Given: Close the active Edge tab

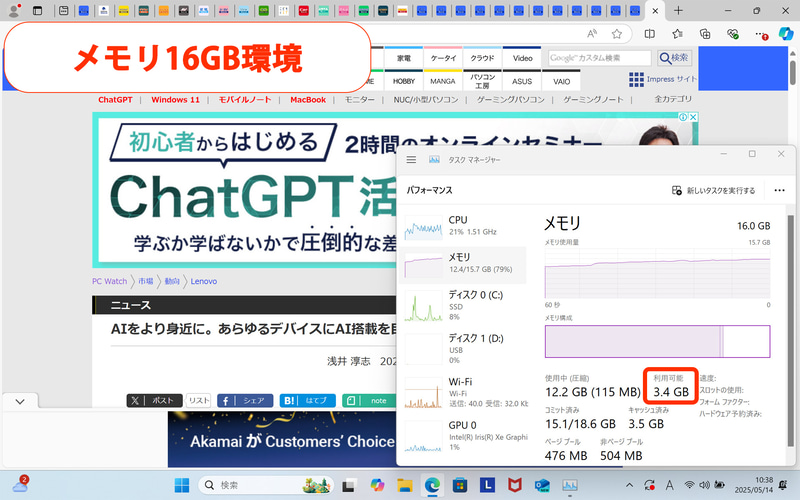Looking at the screenshot, I should pos(656,11).
